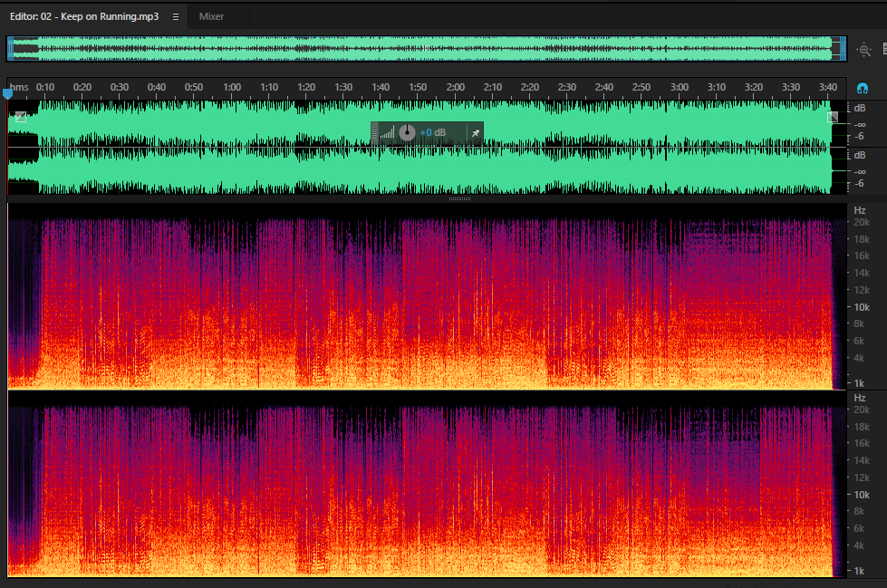Click the upper channel dB scale label
This screenshot has height=588, width=887.
[860, 108]
